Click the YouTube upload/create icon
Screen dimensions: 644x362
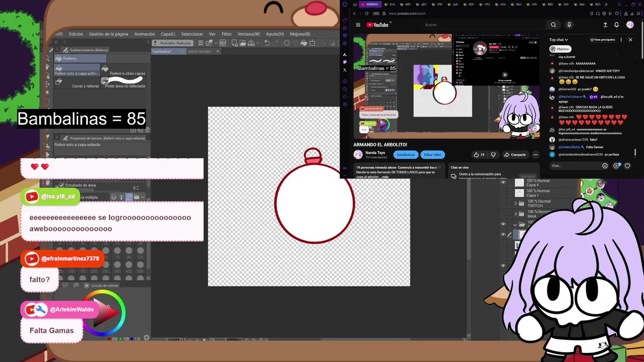pos(605,25)
